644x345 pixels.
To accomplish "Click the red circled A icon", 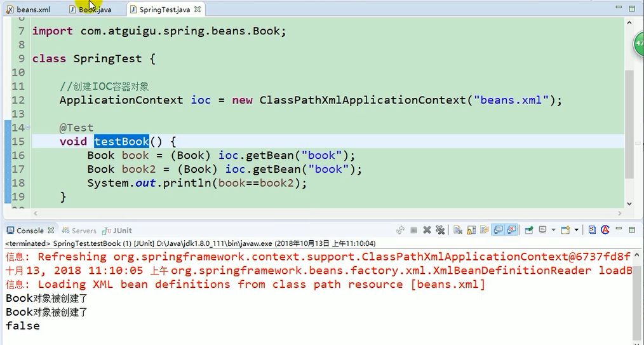I will [x=605, y=230].
